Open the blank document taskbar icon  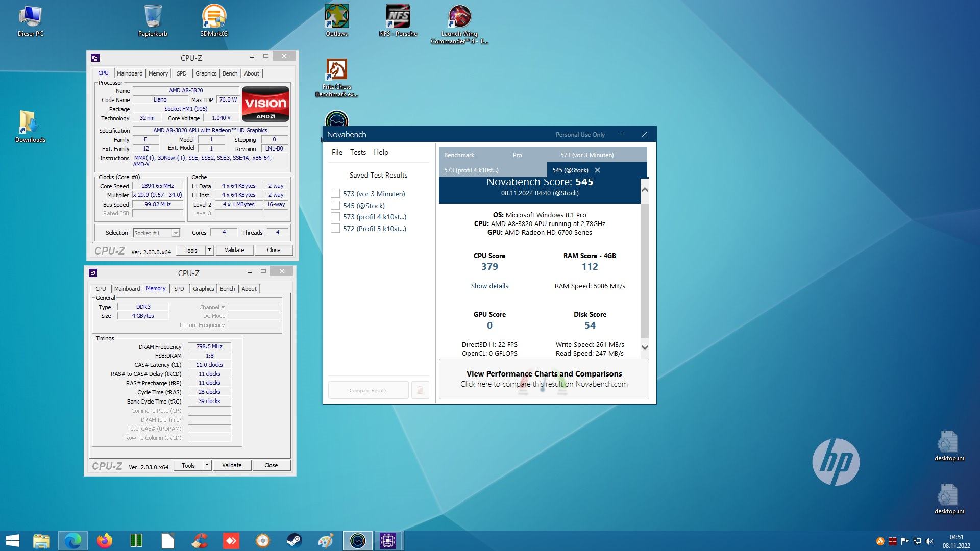click(168, 541)
